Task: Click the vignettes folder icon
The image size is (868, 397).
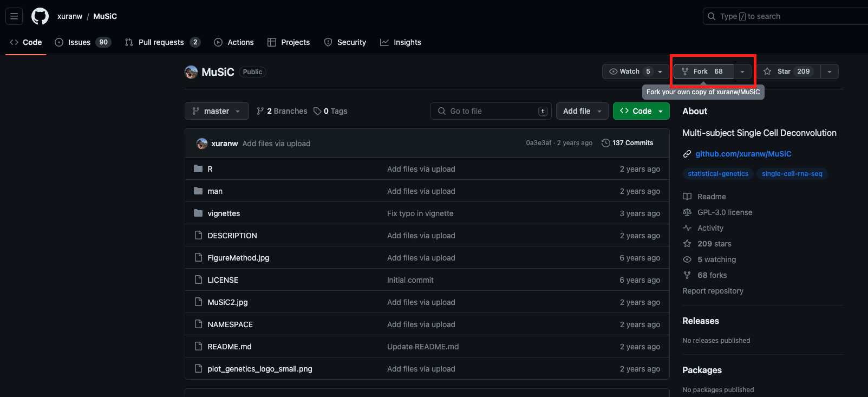Action: pyautogui.click(x=198, y=213)
